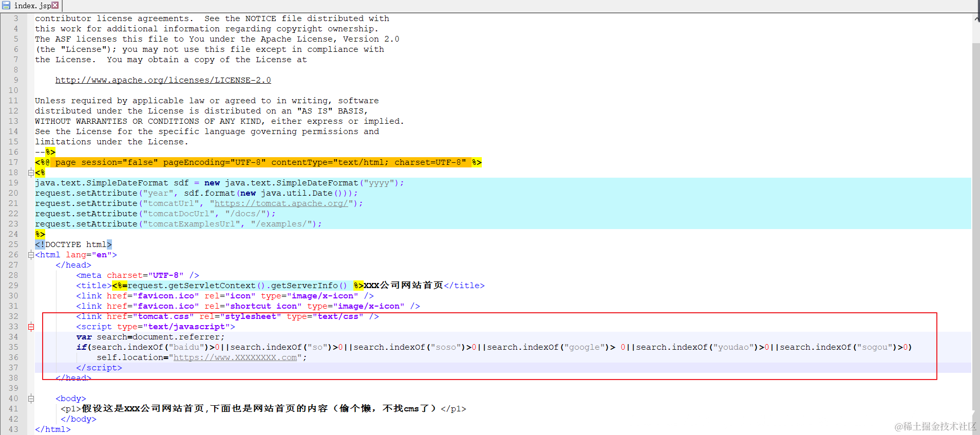The image size is (980, 435).
Task: Close the index.jsp tab with its red X
Action: (55, 5)
